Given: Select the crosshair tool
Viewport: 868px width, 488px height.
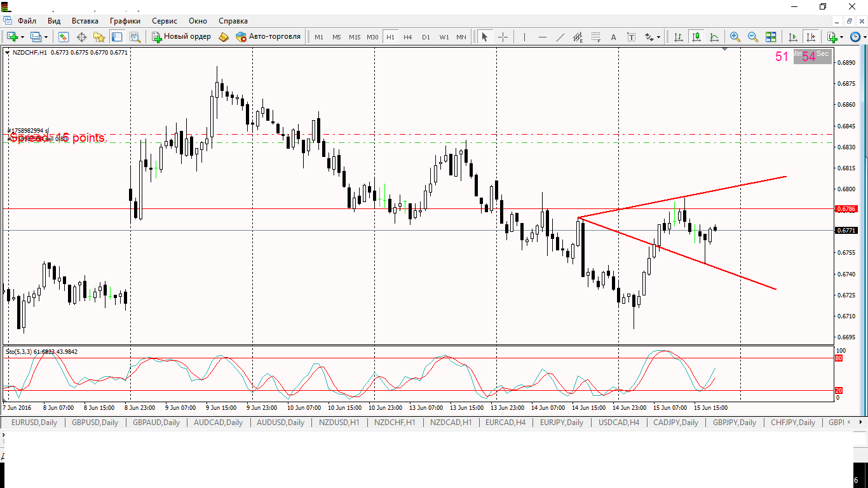Looking at the screenshot, I should click(503, 37).
